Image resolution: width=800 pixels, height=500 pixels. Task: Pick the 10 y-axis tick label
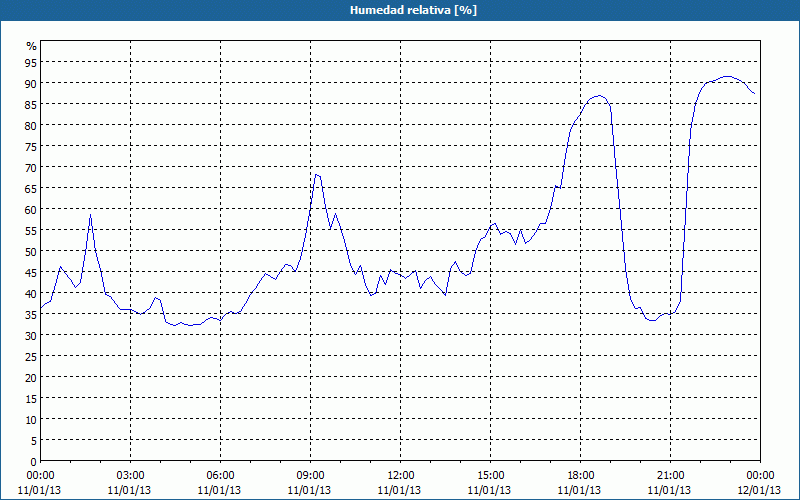click(x=31, y=419)
